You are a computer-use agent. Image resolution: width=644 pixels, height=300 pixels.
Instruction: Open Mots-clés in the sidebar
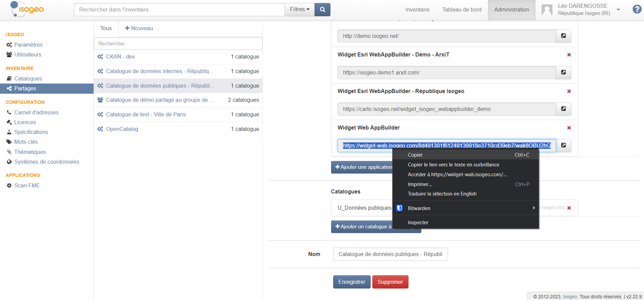[26, 142]
